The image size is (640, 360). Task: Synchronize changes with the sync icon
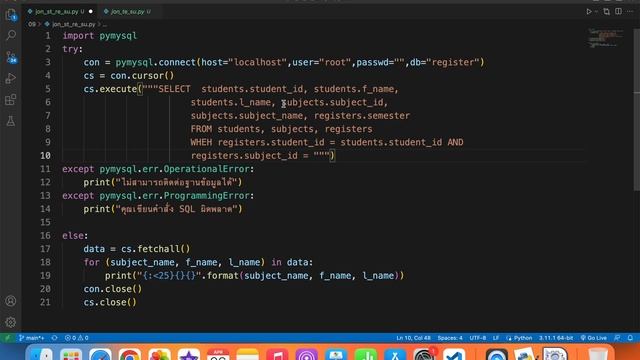(x=54, y=338)
